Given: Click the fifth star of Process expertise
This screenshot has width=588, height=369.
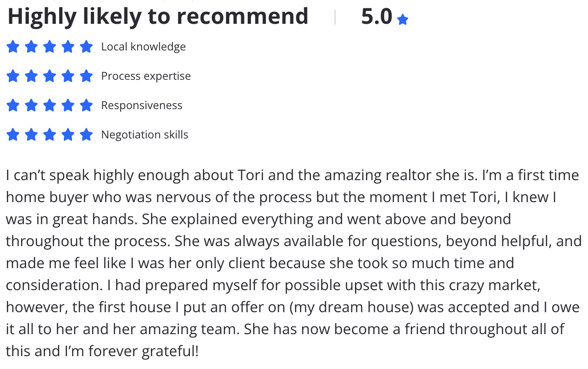Looking at the screenshot, I should point(86,76).
